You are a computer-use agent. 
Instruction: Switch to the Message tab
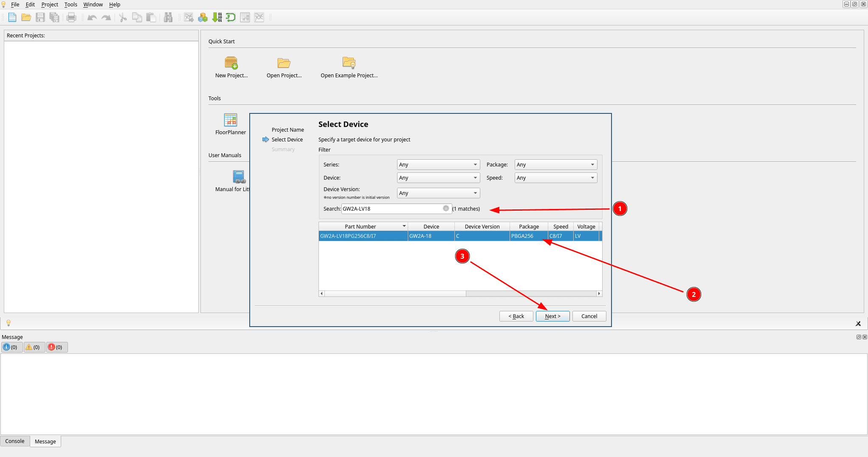(45, 441)
